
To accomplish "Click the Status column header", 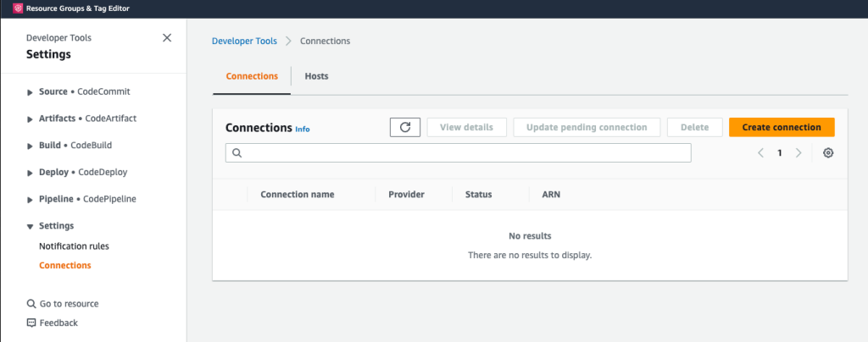I will click(x=479, y=195).
